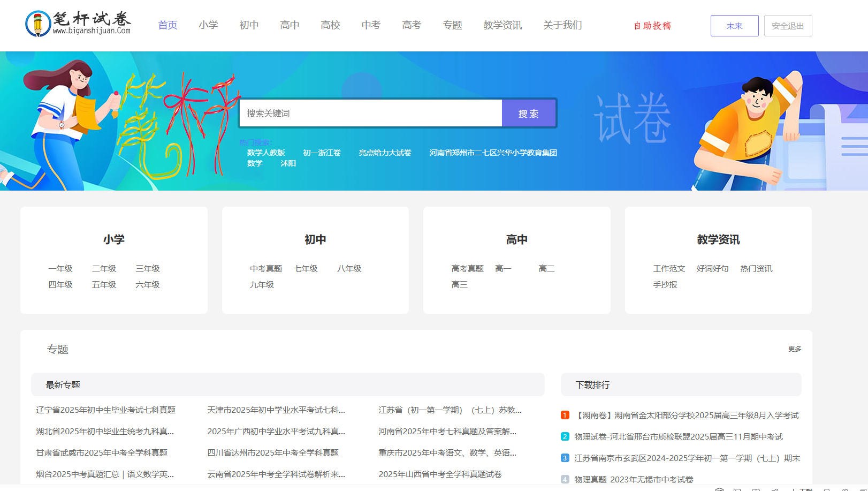This screenshot has width=868, height=491.
Task: Click the 教学资讯 card heading
Action: pos(718,239)
